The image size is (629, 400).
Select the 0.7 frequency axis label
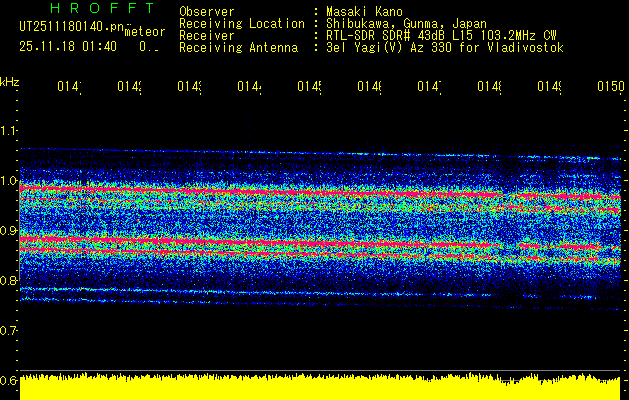coord(9,331)
